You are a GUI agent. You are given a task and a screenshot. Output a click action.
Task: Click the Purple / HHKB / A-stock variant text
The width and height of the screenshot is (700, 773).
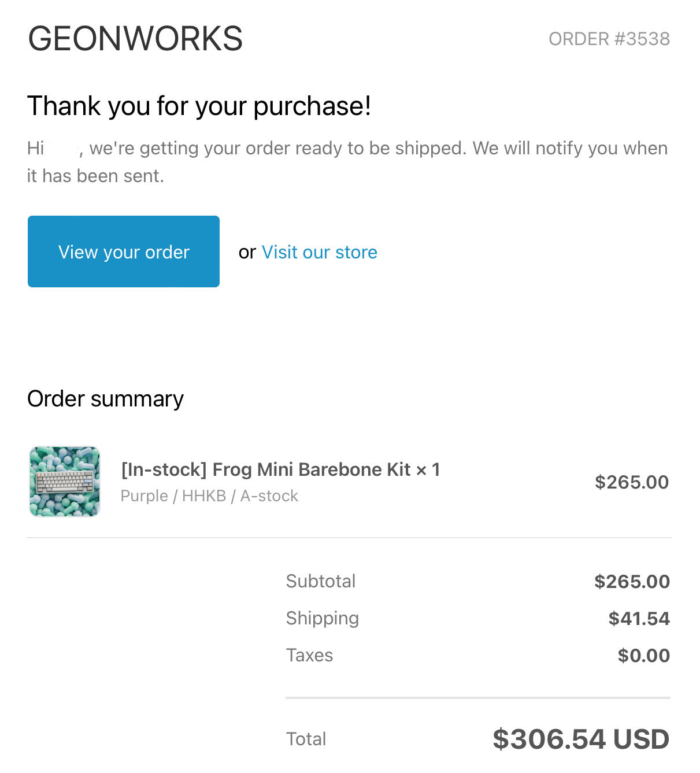point(209,496)
